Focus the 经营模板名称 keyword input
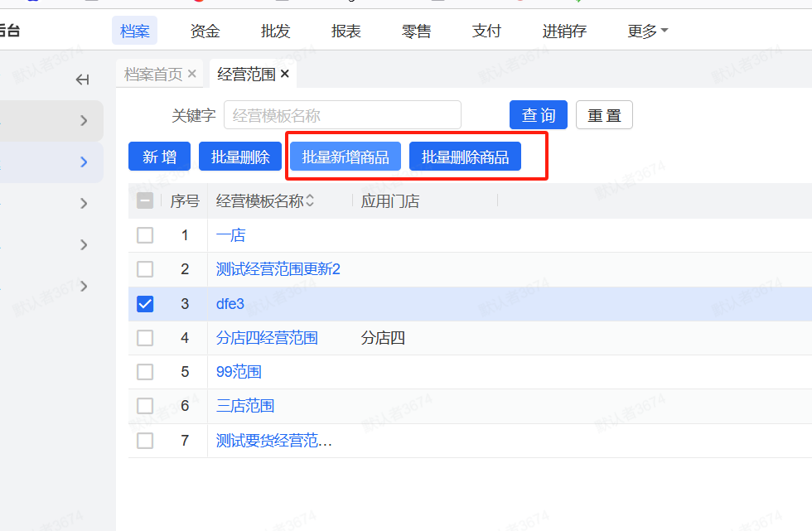This screenshot has width=812, height=531. (x=342, y=115)
